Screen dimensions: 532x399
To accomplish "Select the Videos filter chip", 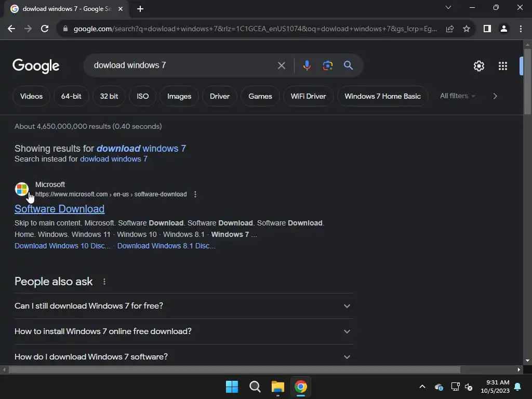I will (31, 96).
